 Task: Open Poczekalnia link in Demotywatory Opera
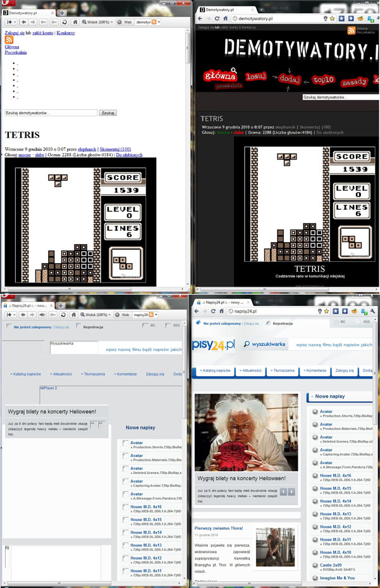click(16, 52)
